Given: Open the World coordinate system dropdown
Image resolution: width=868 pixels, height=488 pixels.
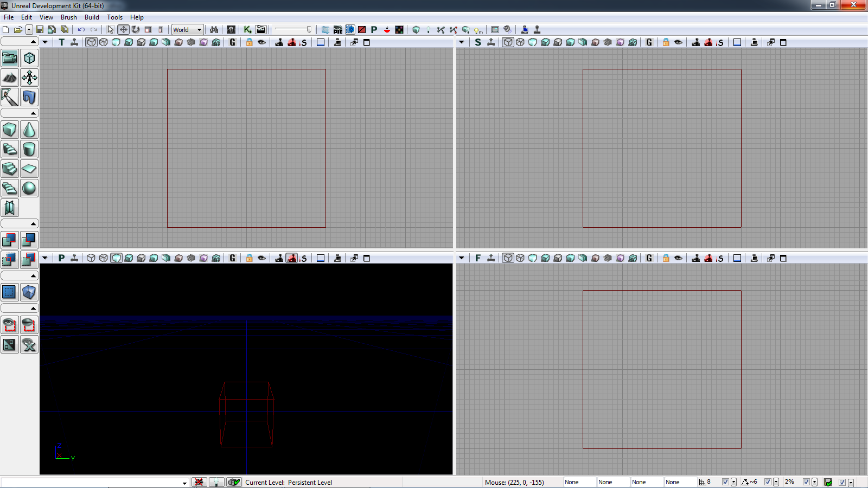Looking at the screenshot, I should point(188,30).
